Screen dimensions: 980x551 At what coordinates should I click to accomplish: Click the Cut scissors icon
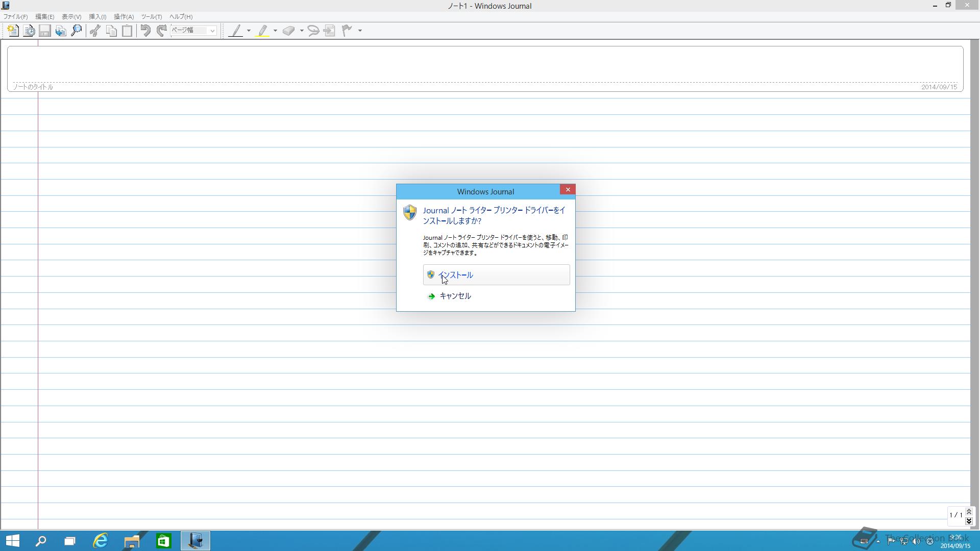95,31
